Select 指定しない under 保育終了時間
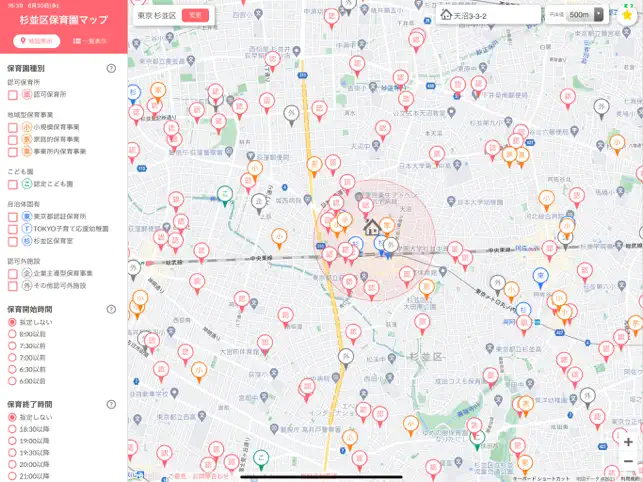The width and height of the screenshot is (643, 482). 12,417
